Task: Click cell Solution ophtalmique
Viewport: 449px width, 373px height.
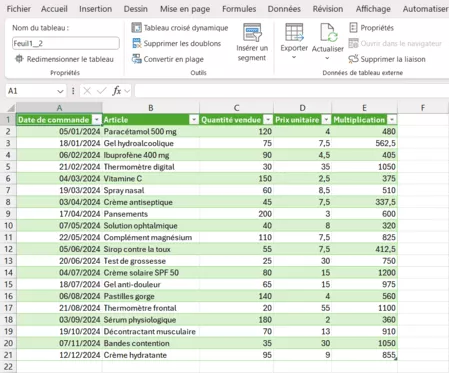Action: click(151, 226)
